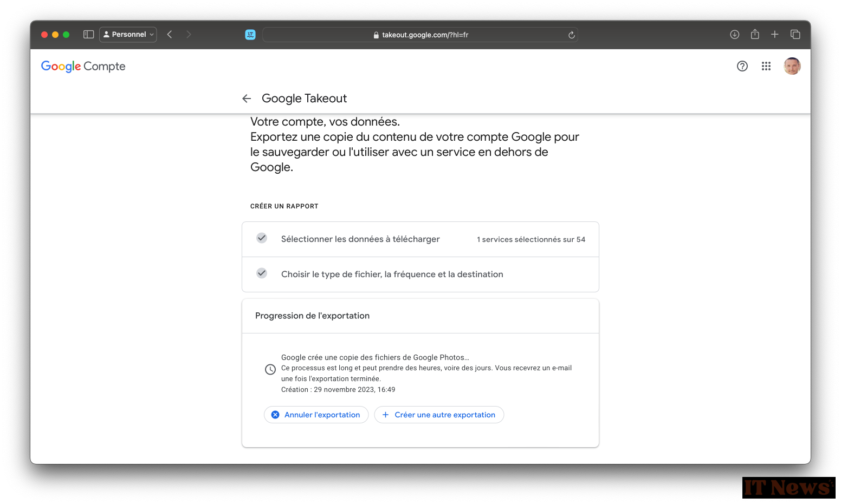Click the Annuler l'exportation button

[x=316, y=415]
